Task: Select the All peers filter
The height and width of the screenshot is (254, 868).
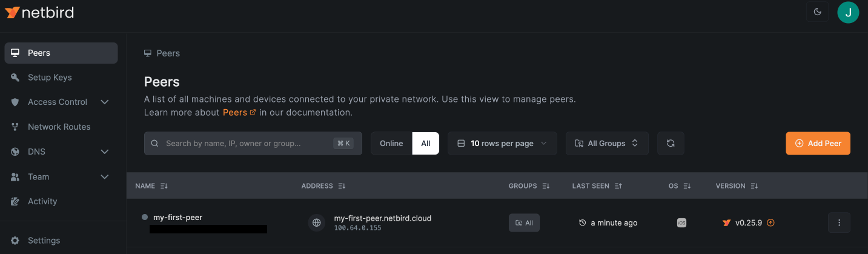Action: (x=426, y=143)
